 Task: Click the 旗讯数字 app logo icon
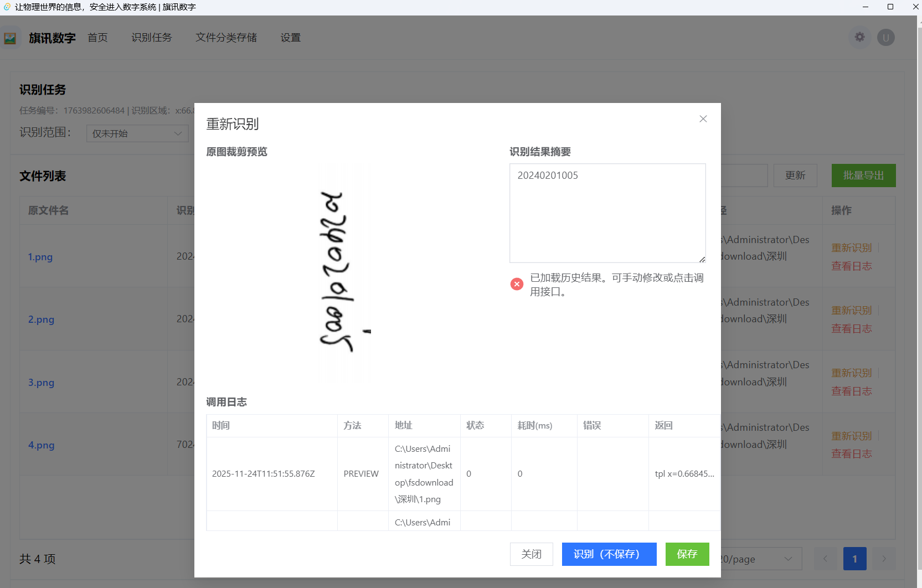(x=10, y=38)
